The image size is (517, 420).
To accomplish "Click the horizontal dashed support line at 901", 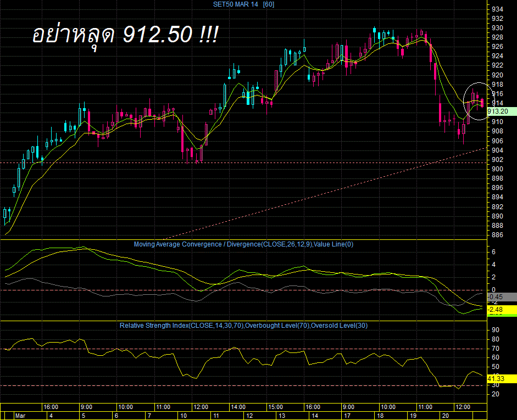I will [x=243, y=163].
